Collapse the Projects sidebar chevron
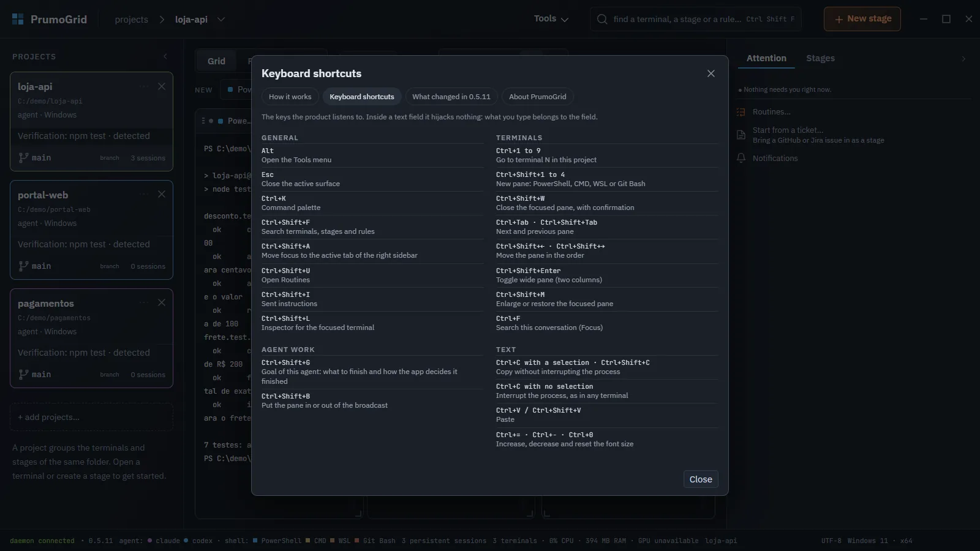 (x=165, y=56)
